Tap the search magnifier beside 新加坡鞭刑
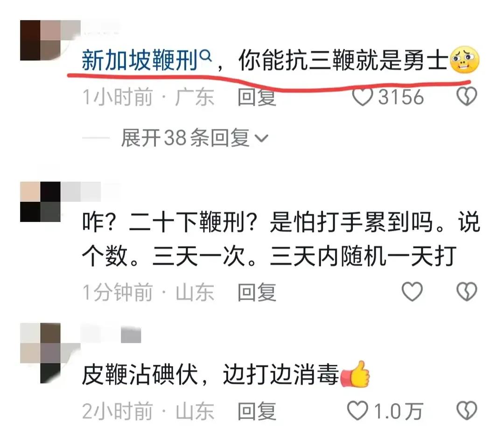Viewport: 504px width, 433px height. coord(206,57)
